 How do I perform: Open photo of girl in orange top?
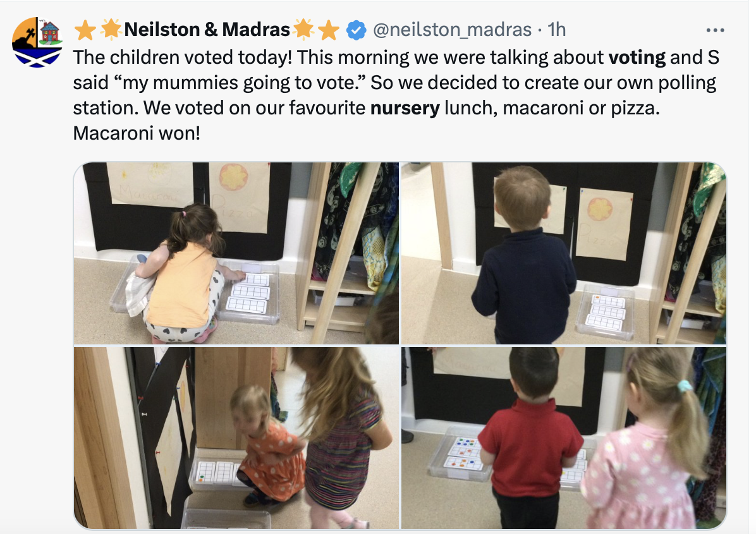point(236,253)
